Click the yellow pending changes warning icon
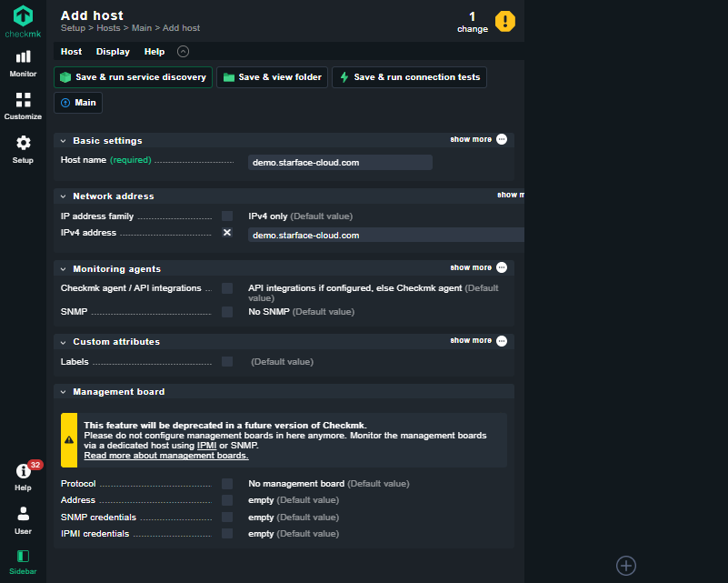This screenshot has width=728, height=583. 505,21
